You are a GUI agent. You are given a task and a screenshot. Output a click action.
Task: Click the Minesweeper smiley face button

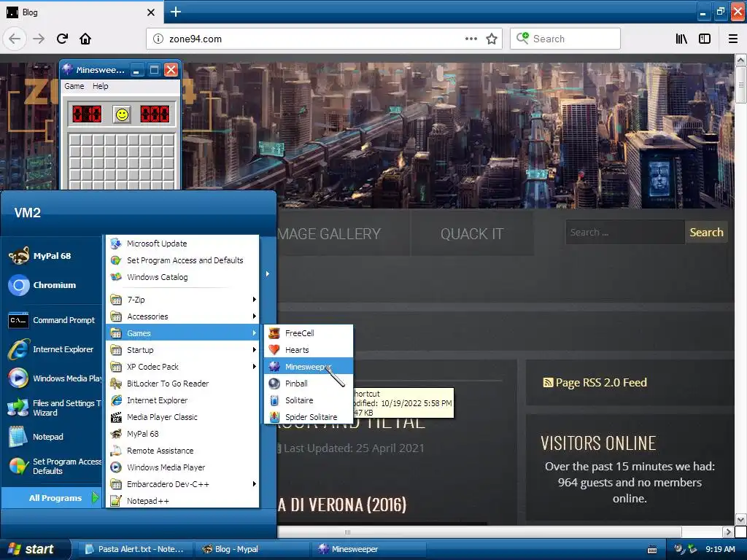tap(122, 114)
